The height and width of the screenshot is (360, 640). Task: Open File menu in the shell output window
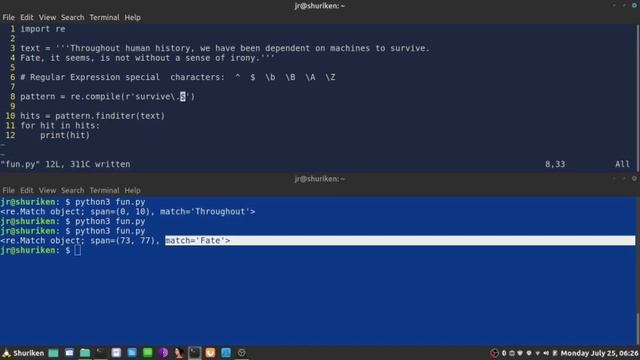[x=9, y=191]
